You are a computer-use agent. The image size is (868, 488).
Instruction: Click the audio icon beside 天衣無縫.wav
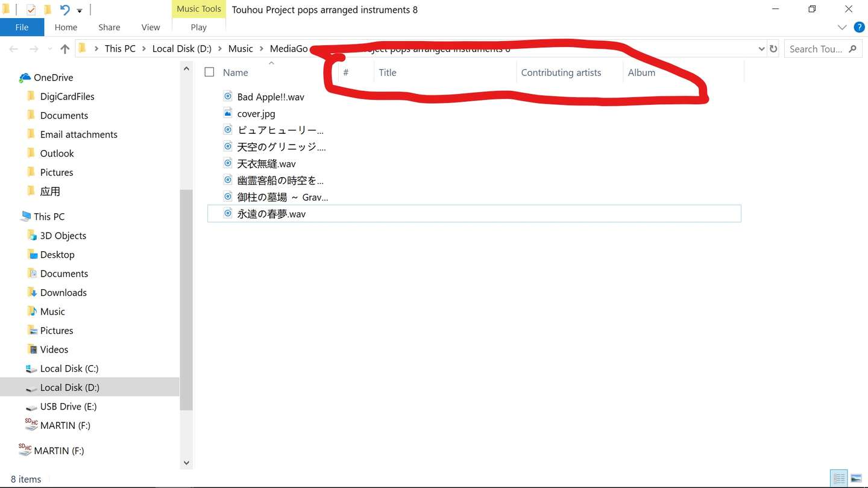pyautogui.click(x=228, y=163)
